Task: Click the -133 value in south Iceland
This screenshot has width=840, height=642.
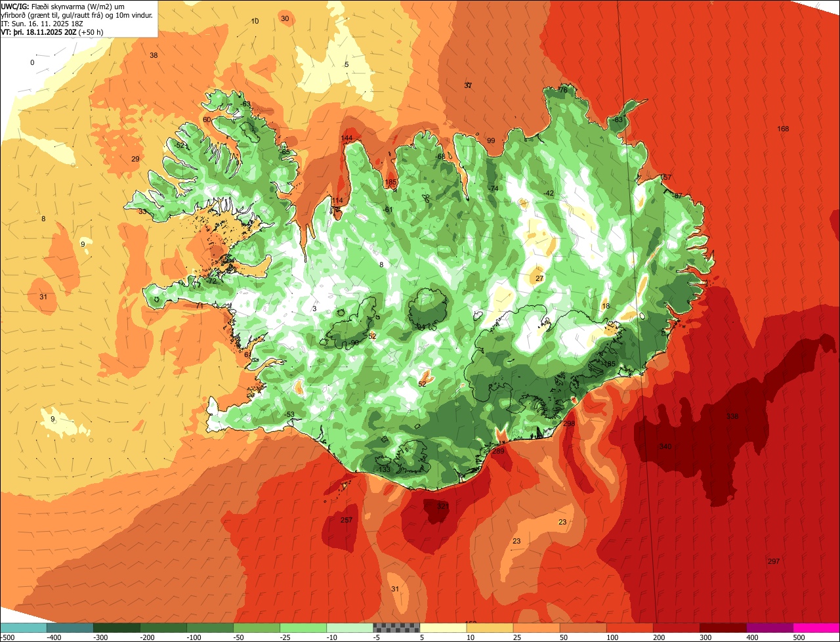Action: [383, 469]
